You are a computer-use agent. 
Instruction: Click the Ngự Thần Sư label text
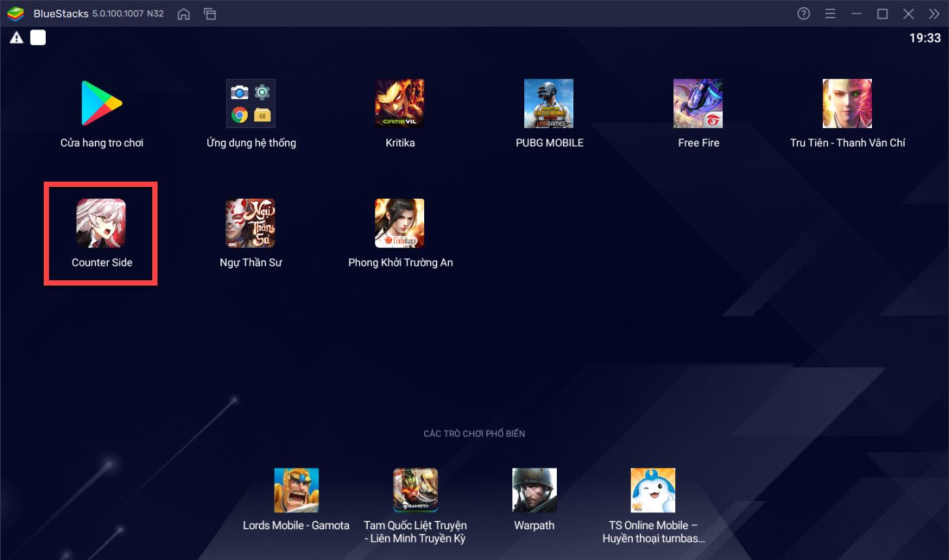click(251, 263)
